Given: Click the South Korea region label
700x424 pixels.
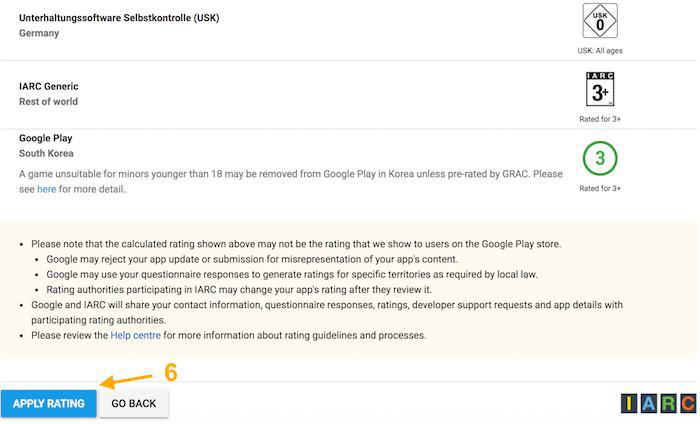Looking at the screenshot, I should tap(48, 154).
